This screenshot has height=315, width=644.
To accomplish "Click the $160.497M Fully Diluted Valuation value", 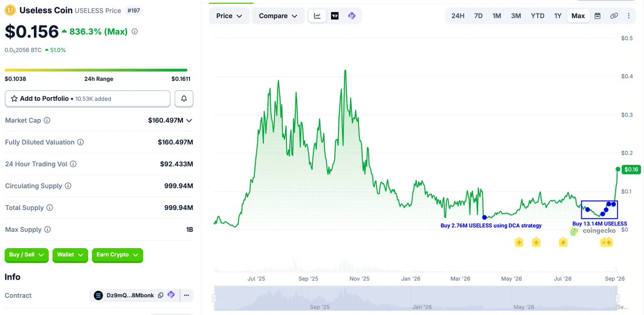I will [175, 142].
